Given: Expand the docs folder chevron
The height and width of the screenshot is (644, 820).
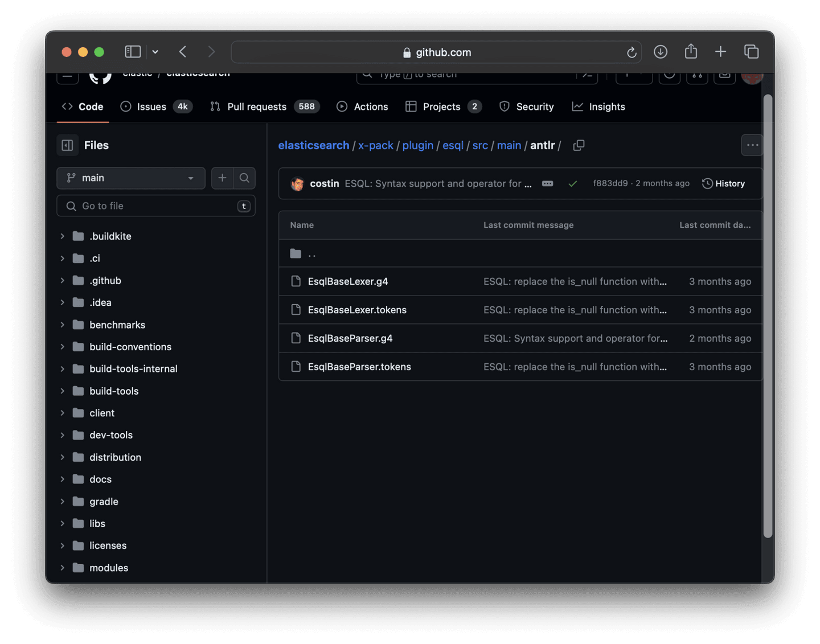Looking at the screenshot, I should click(63, 479).
